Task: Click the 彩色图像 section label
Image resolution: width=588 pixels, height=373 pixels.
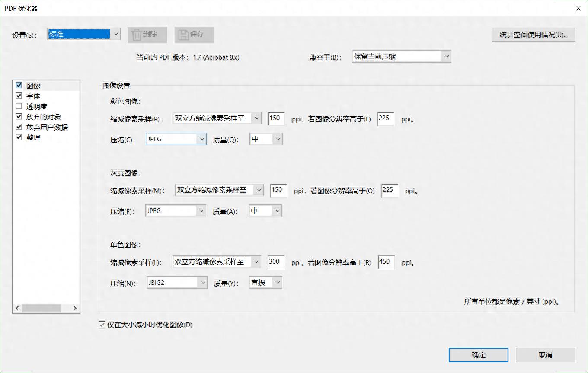Action: (126, 102)
